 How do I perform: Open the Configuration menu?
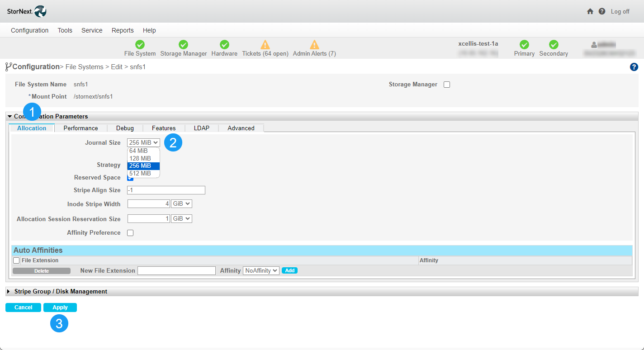[30, 30]
